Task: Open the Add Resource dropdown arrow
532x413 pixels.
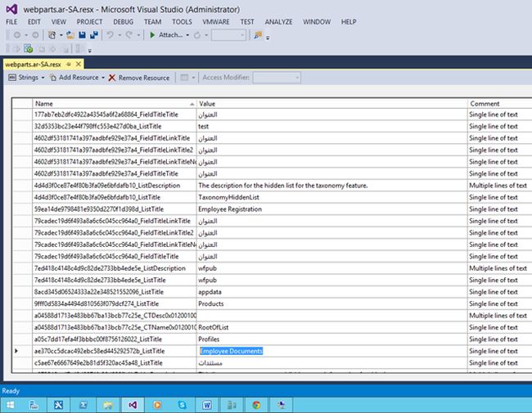Action: click(x=103, y=78)
